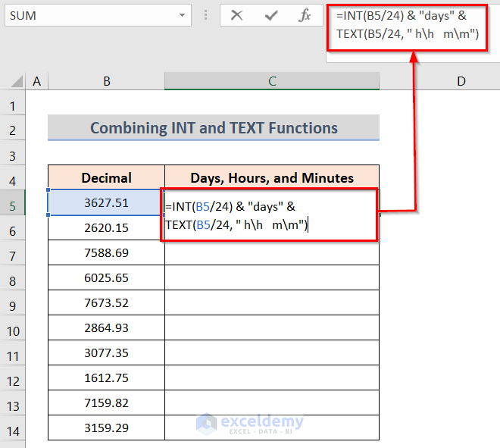500x448 pixels.
Task: Select cell containing 7673.52
Action: click(107, 302)
